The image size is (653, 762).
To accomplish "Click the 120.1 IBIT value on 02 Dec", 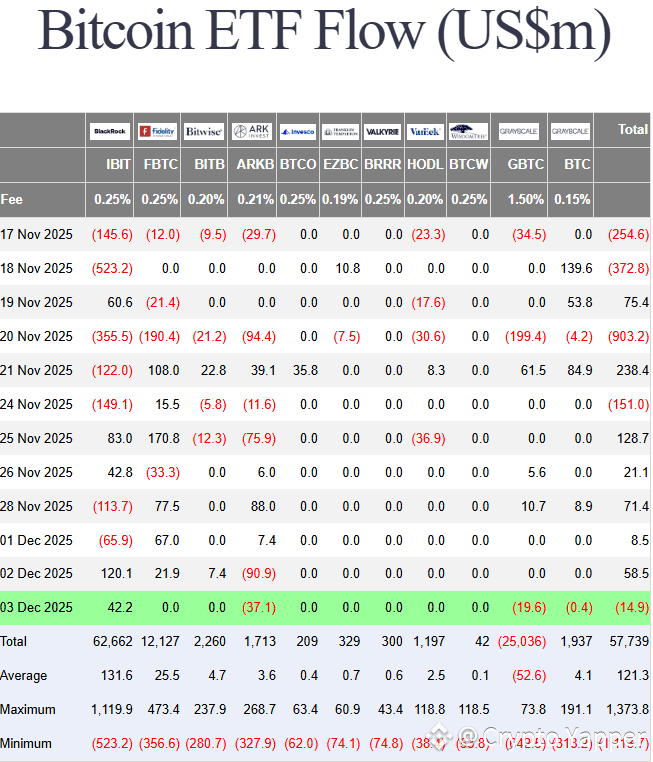I will pyautogui.click(x=117, y=573).
